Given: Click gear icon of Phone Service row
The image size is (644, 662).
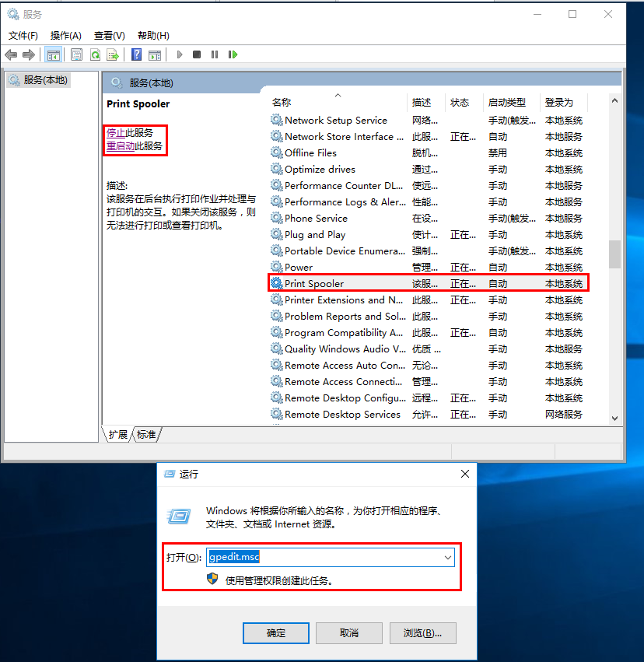Looking at the screenshot, I should 276,218.
